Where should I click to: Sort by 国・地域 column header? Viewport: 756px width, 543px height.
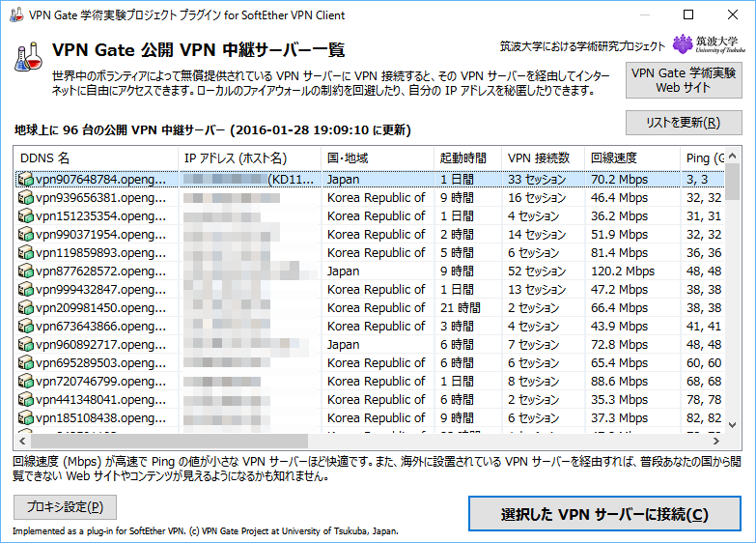[x=378, y=158]
